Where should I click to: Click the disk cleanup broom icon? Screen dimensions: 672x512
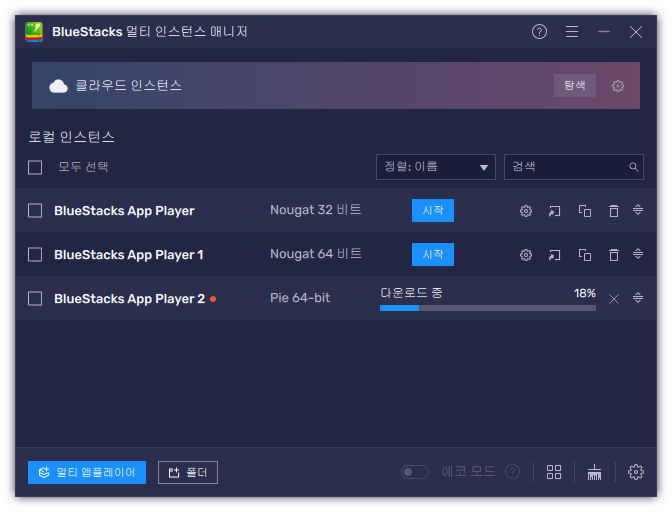click(594, 472)
